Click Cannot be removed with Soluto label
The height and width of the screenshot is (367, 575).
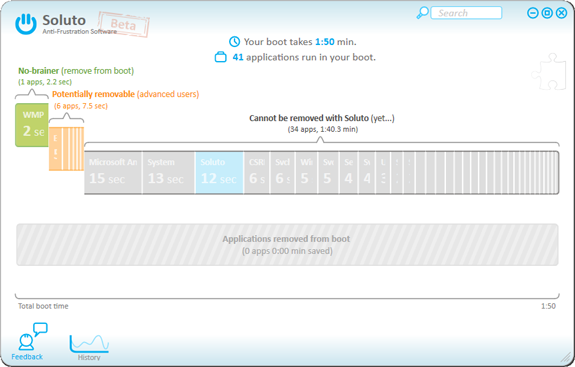(x=322, y=118)
